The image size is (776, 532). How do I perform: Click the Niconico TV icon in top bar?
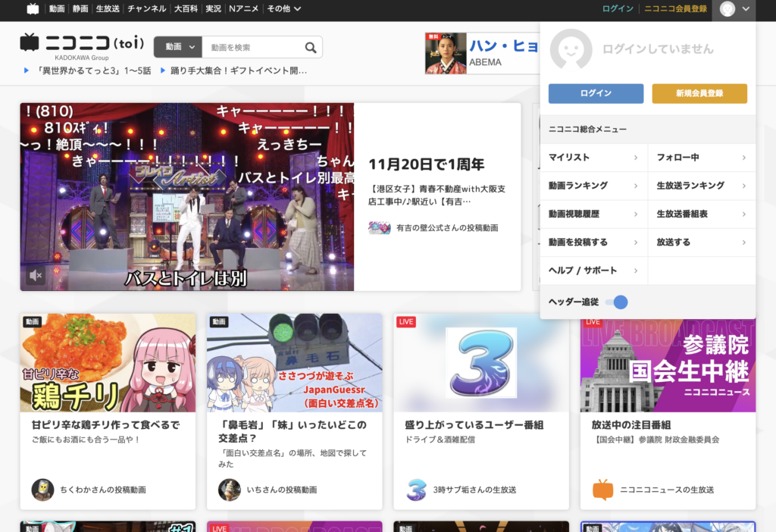point(33,9)
